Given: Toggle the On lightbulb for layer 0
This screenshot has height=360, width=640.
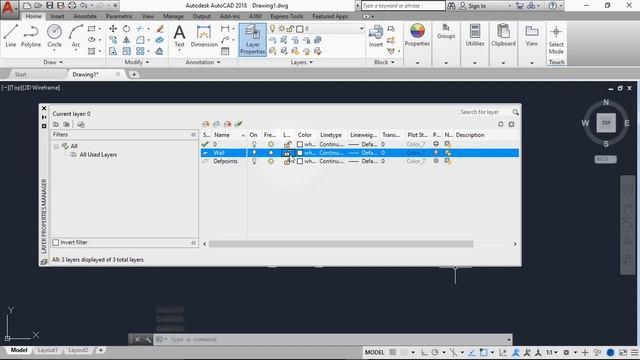Looking at the screenshot, I should [x=254, y=144].
